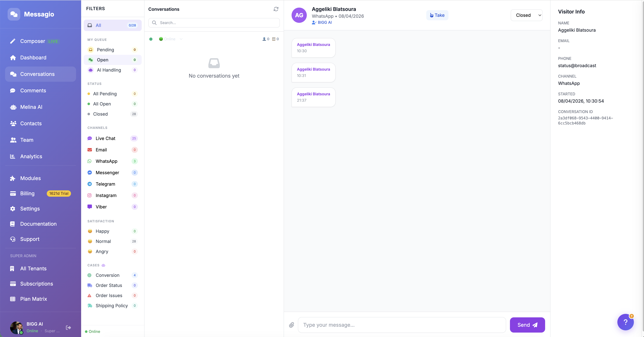Image resolution: width=644 pixels, height=337 pixels.
Task: Focus the Type your message field
Action: click(402, 325)
